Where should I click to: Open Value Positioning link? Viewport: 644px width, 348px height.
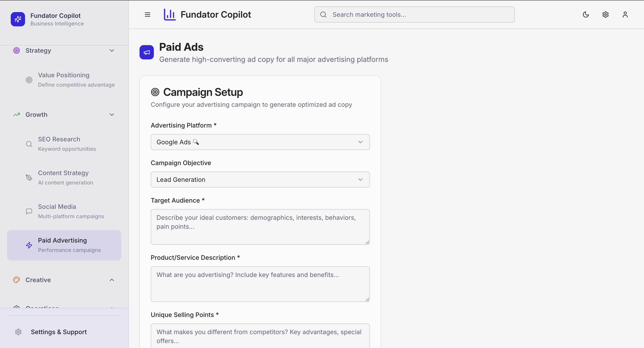[x=64, y=80]
